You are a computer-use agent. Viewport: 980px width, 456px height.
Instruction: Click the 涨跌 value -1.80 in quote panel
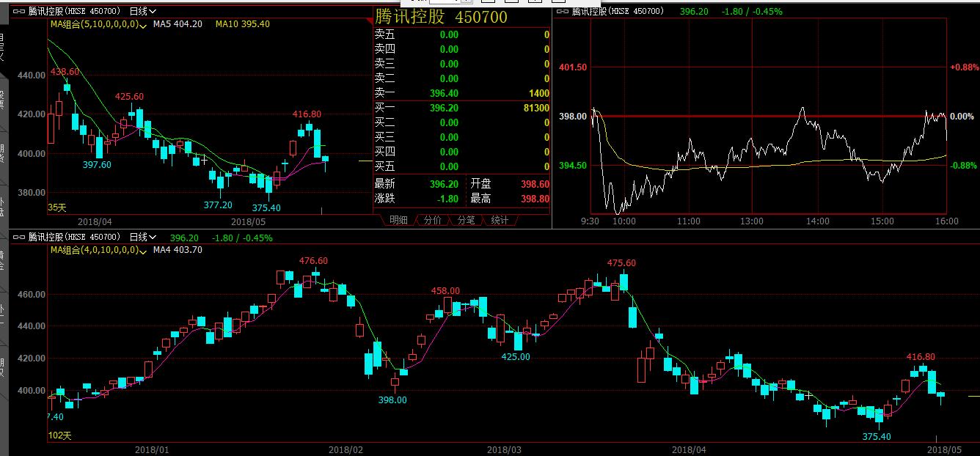(446, 199)
